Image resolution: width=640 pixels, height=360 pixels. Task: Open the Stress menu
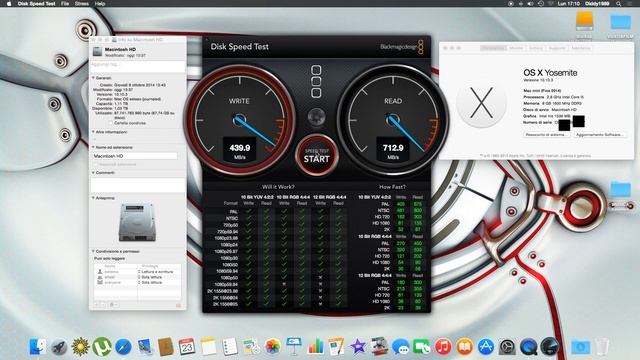click(82, 4)
